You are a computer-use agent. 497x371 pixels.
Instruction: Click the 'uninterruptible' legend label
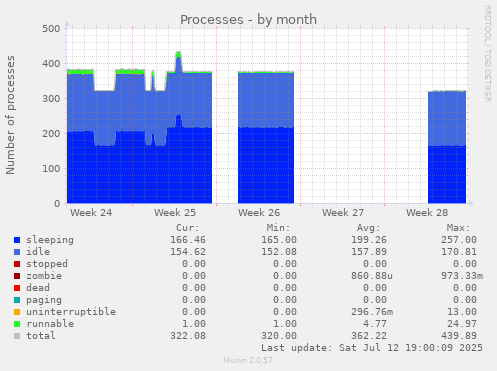click(71, 312)
